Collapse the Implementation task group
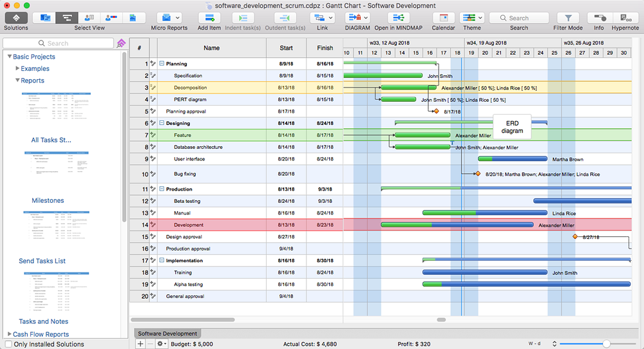Screen dimensions: 644x349 [161, 261]
